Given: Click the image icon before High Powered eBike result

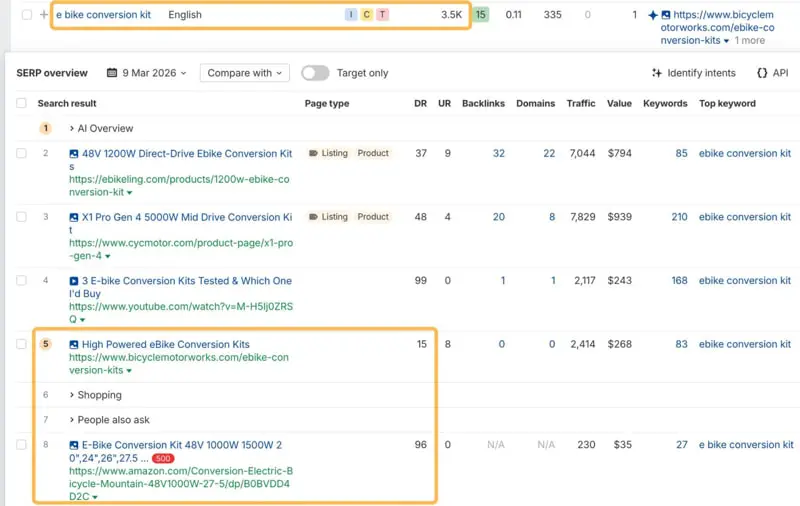Looking at the screenshot, I should [73, 345].
